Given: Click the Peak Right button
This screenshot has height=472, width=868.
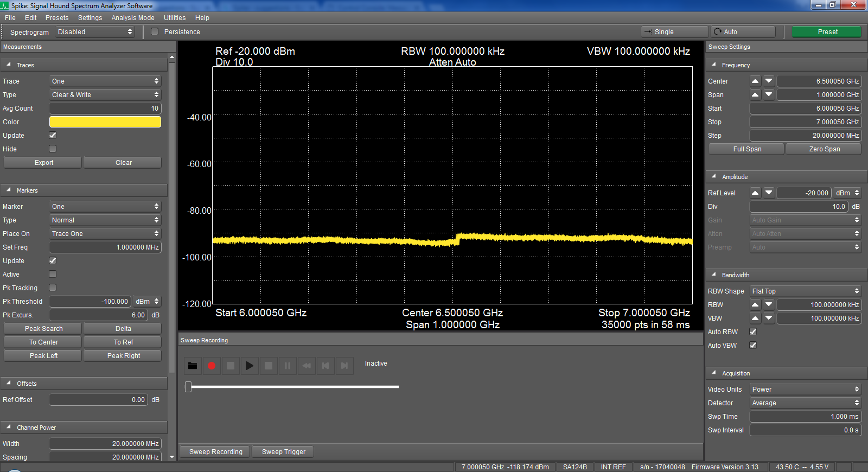Looking at the screenshot, I should (123, 355).
